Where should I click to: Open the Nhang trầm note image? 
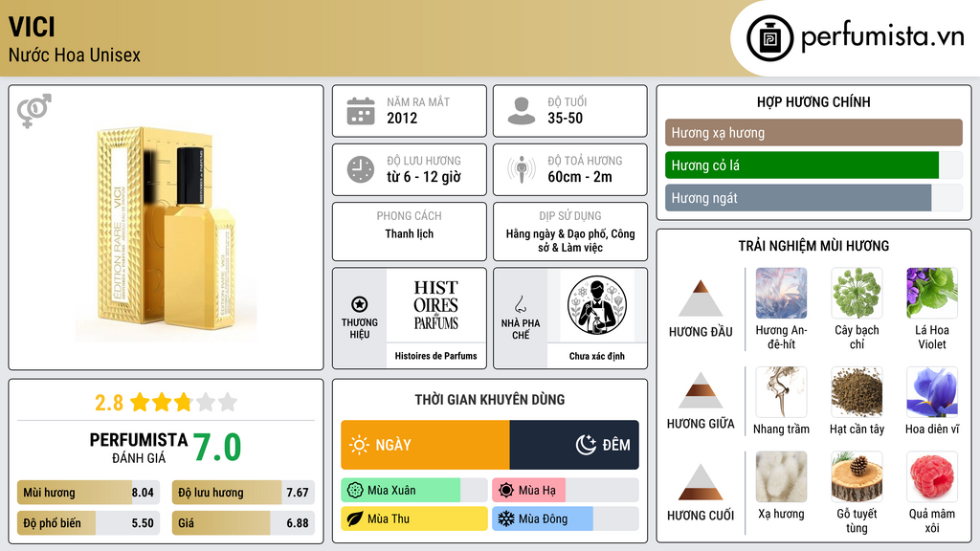coord(781,391)
